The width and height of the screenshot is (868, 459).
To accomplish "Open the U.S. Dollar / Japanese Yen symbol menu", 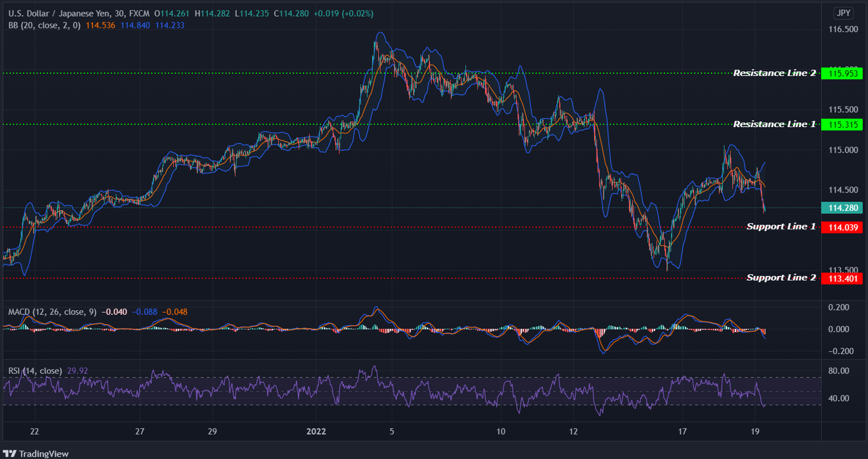I will (x=59, y=13).
